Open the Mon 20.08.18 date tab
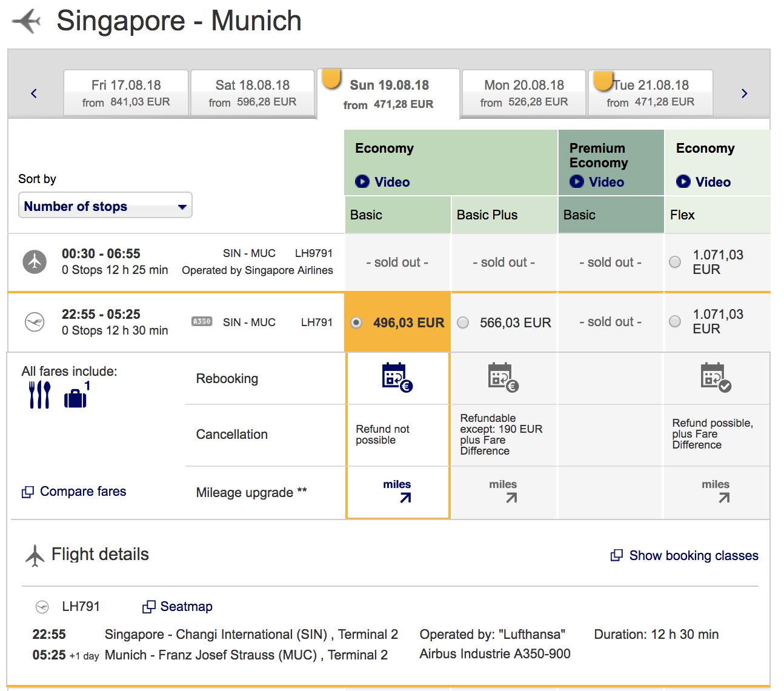The image size is (784, 691). [x=524, y=93]
